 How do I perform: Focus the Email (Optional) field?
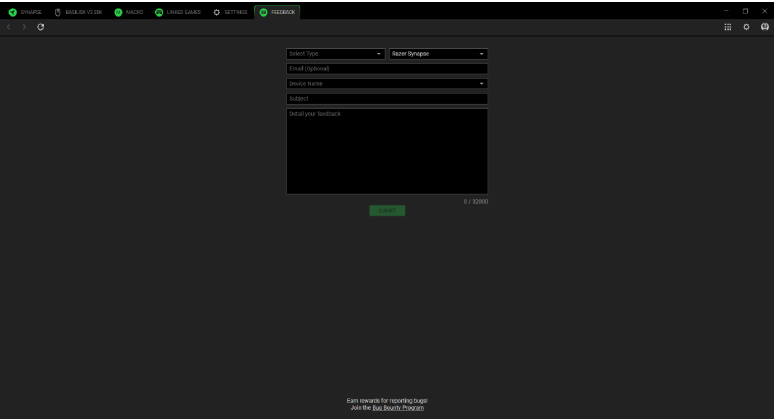click(387, 69)
